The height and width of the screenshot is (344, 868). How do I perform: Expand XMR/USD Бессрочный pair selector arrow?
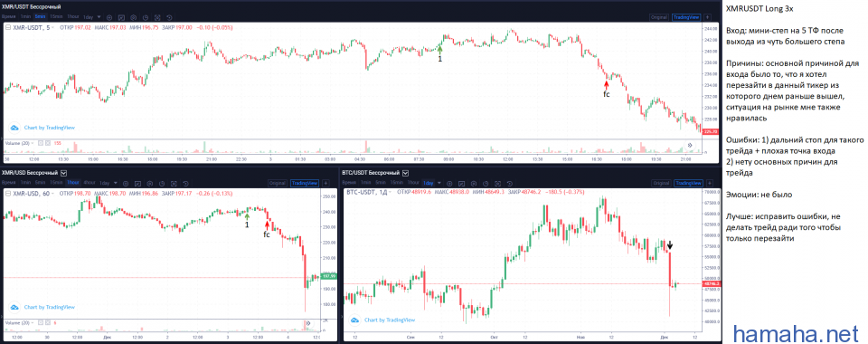coord(63,173)
